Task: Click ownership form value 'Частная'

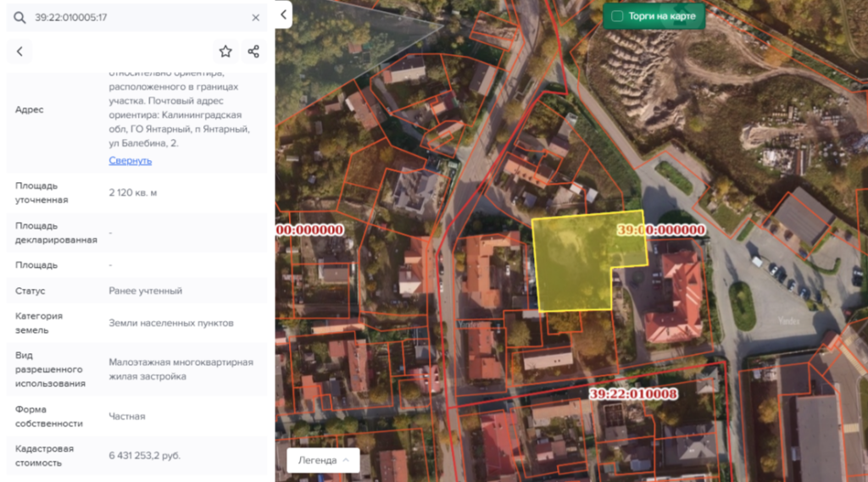Action: pyautogui.click(x=126, y=416)
